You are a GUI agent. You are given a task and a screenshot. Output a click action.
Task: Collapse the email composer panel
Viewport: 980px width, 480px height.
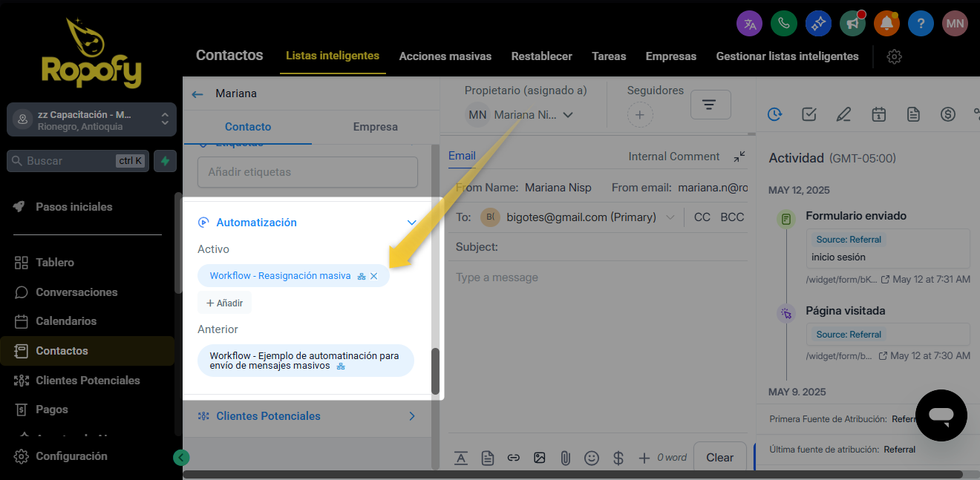[739, 157]
